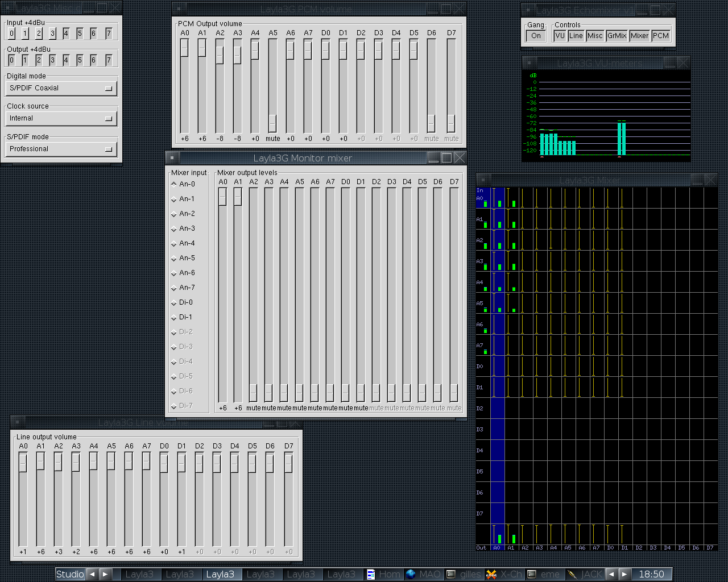Open the gilles terminal taskbar icon

pyautogui.click(x=451, y=574)
